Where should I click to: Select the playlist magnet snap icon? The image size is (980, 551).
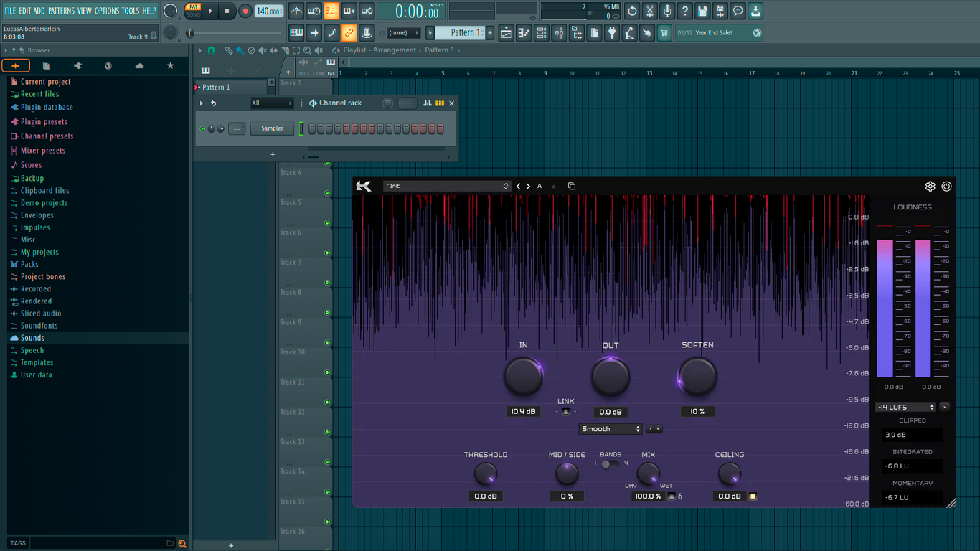pyautogui.click(x=212, y=50)
